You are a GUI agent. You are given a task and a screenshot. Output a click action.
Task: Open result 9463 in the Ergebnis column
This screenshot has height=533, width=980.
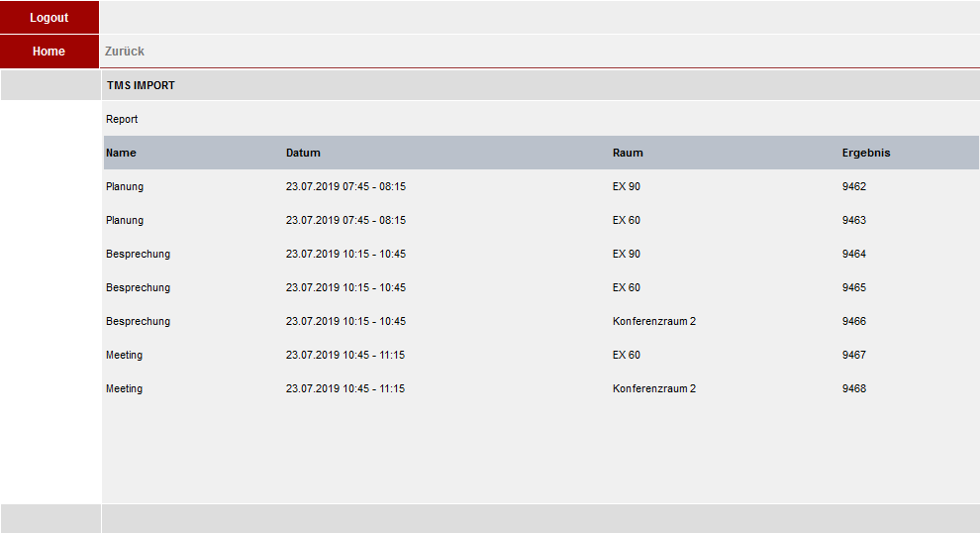click(853, 220)
